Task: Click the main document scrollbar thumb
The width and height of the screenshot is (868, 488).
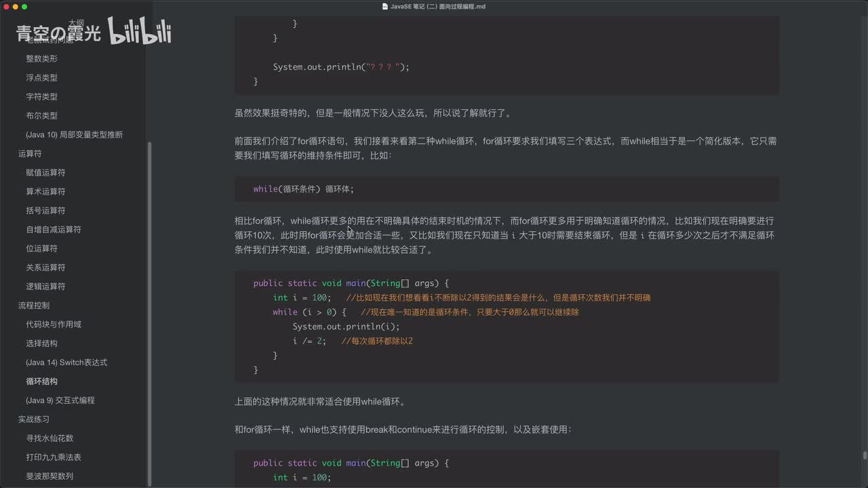Action: (865, 456)
